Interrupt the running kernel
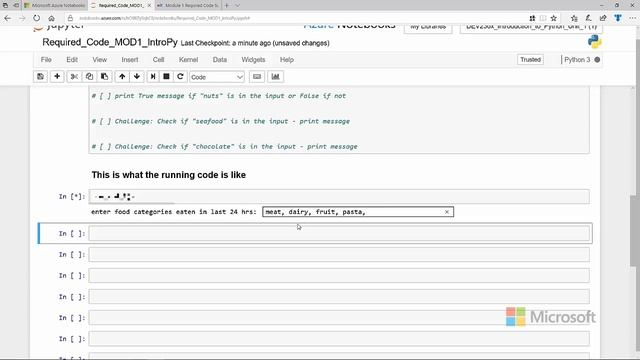This screenshot has height=360, width=640. pyautogui.click(x=166, y=77)
